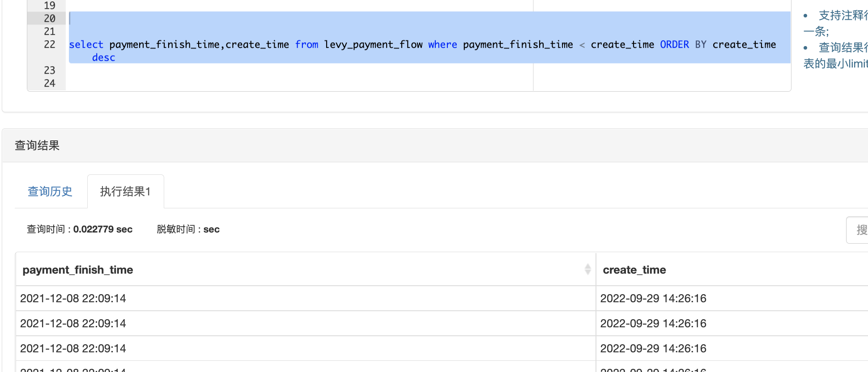Open the 查询历史 tab
The image size is (868, 372).
click(x=50, y=191)
